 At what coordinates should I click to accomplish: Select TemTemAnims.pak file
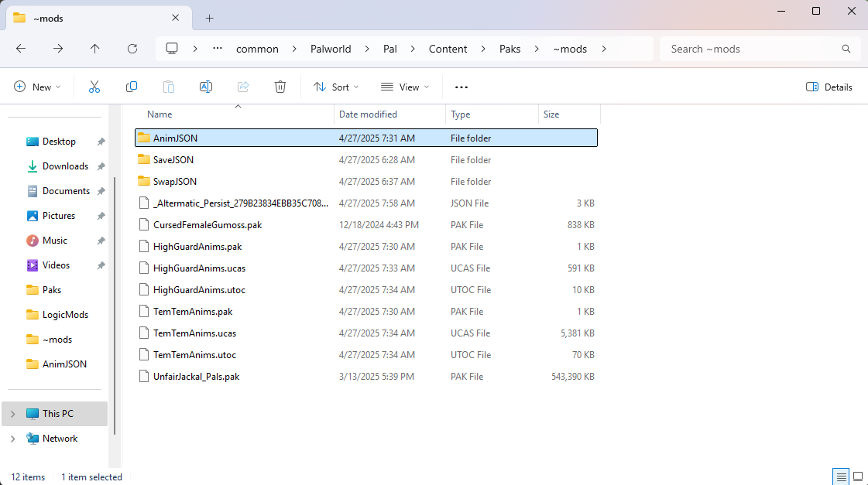pos(366,312)
